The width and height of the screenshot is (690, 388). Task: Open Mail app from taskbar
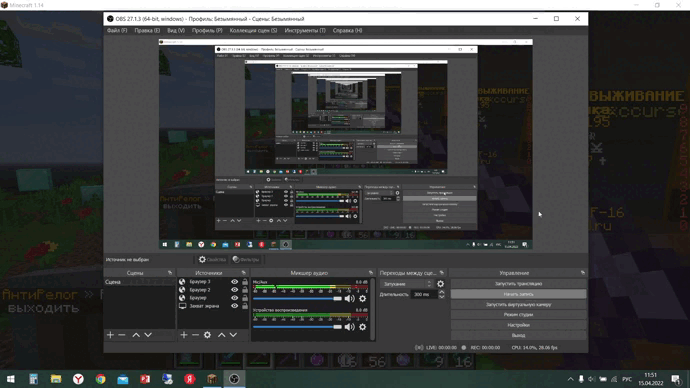(123, 379)
